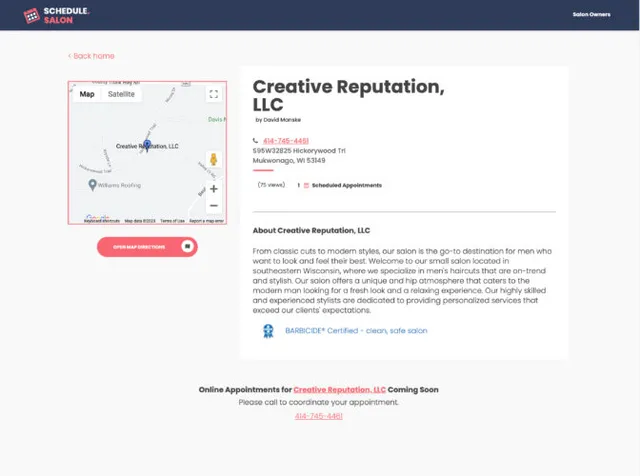Zoom out on the map
The width and height of the screenshot is (640, 476).
point(213,205)
